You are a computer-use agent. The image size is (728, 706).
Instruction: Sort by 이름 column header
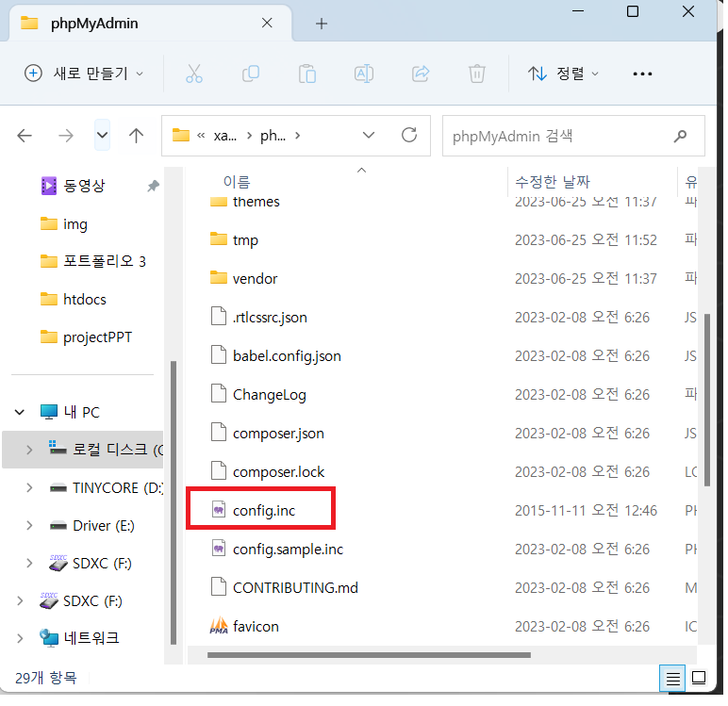pyautogui.click(x=237, y=182)
